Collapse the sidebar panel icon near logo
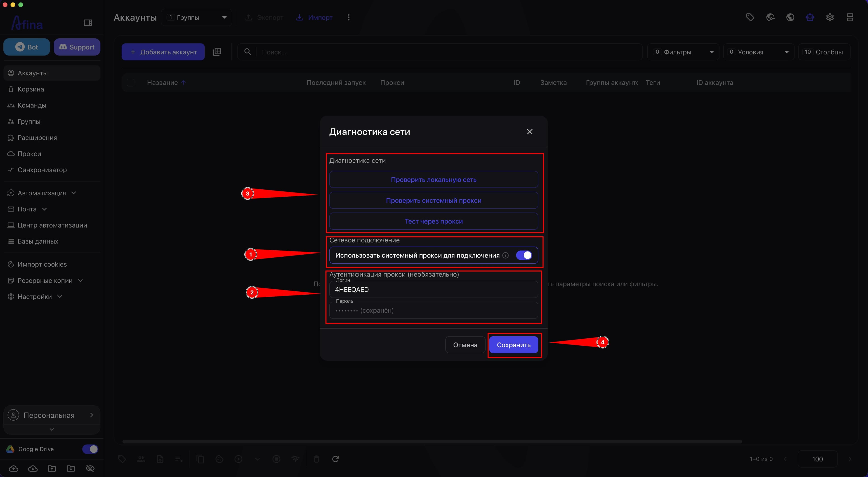This screenshot has width=868, height=477. [x=88, y=23]
